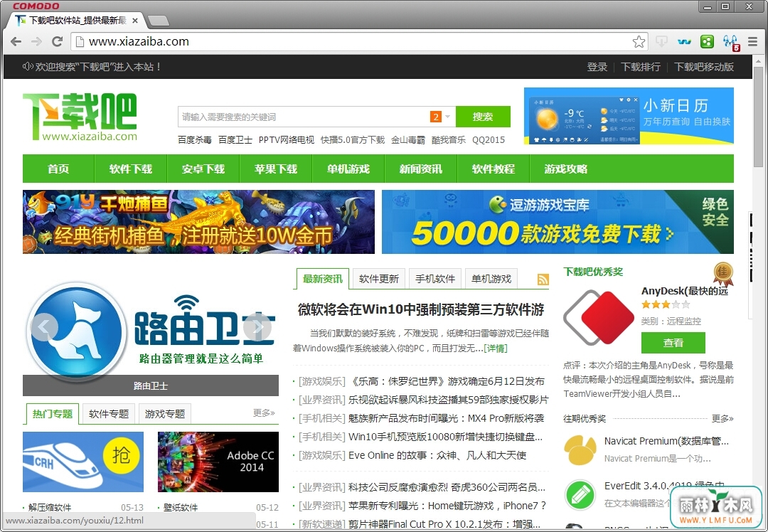768x532 pixels.
Task: Click the EverEdit green pencil icon
Action: click(x=580, y=495)
